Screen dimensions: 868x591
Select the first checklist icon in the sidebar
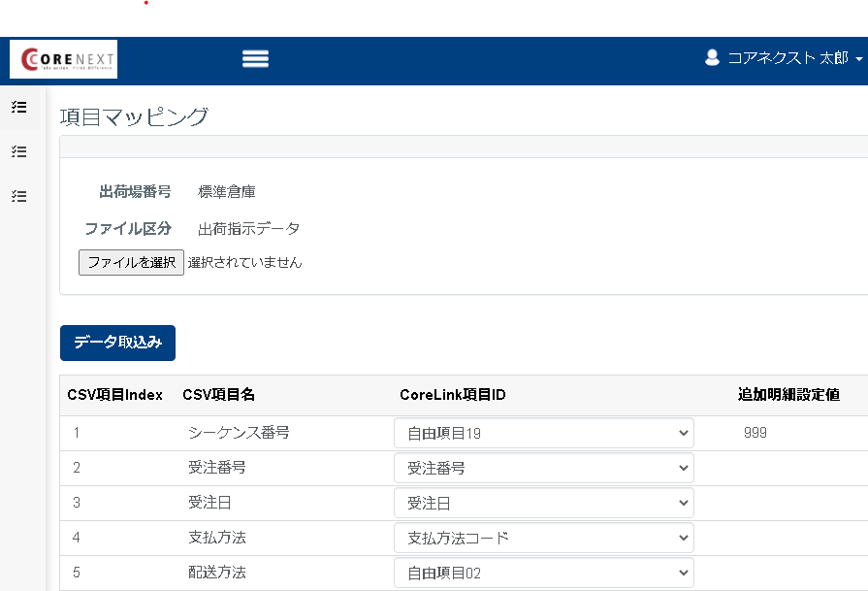pyautogui.click(x=17, y=107)
